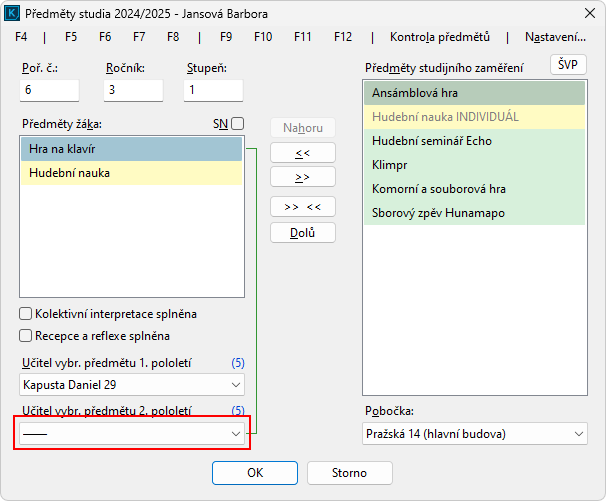
Task: Expand teacher dropdown for 1. pololetí
Action: pyautogui.click(x=236, y=385)
